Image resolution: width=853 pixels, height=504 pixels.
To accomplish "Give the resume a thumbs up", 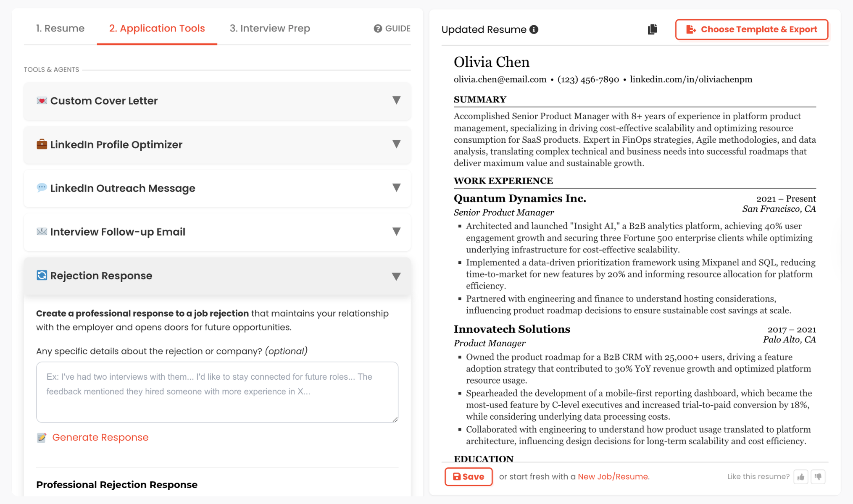I will click(x=800, y=477).
